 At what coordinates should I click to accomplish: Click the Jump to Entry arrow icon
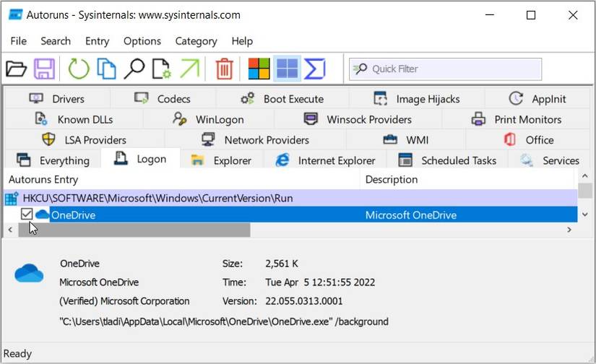tap(190, 69)
